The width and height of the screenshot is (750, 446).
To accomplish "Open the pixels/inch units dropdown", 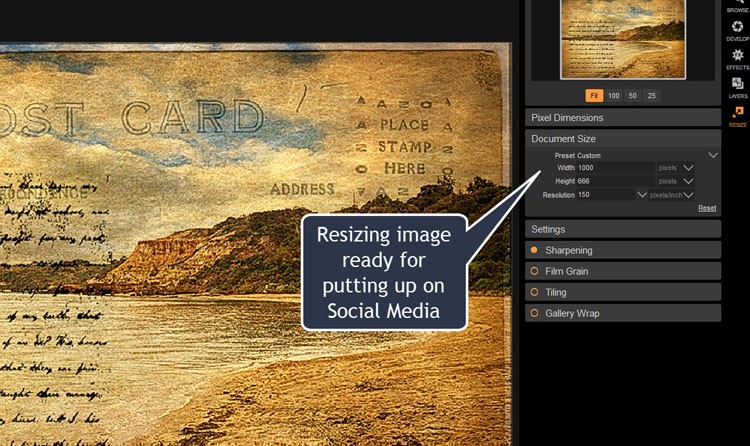I will pyautogui.click(x=688, y=195).
